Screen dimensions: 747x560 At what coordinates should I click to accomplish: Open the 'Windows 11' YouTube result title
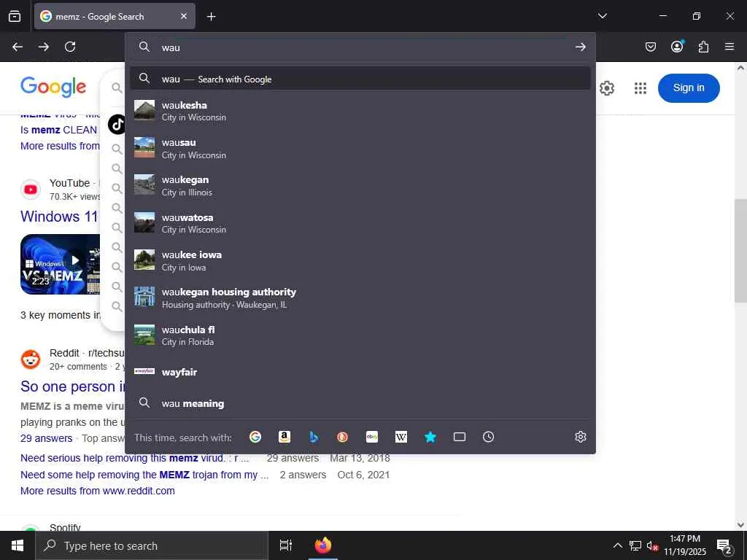pos(60,216)
